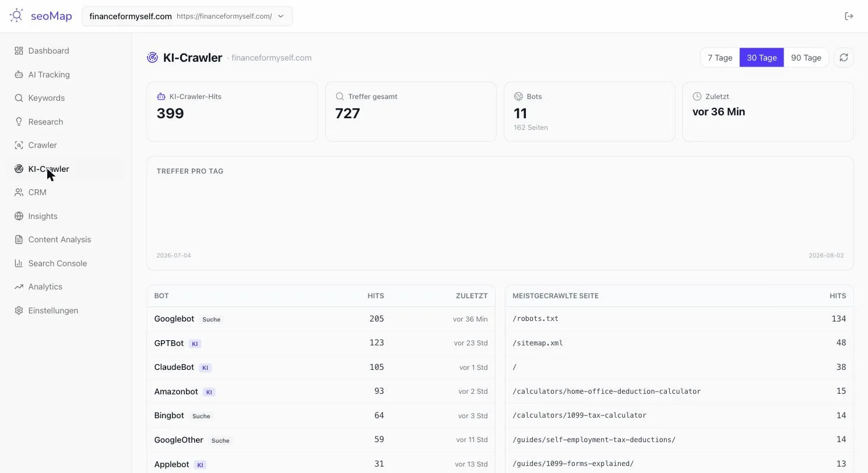Screen dimensions: 868x473
Task: Open Dashboard in the sidebar
Action: click(66, 51)
